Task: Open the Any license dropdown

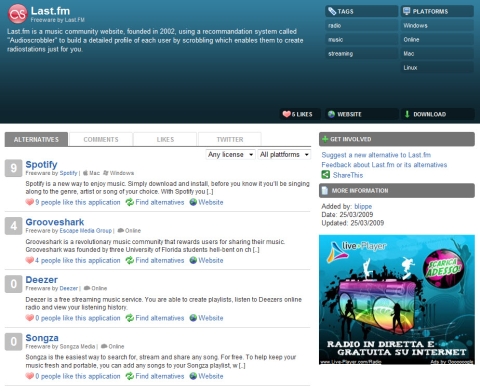Action: [x=231, y=154]
